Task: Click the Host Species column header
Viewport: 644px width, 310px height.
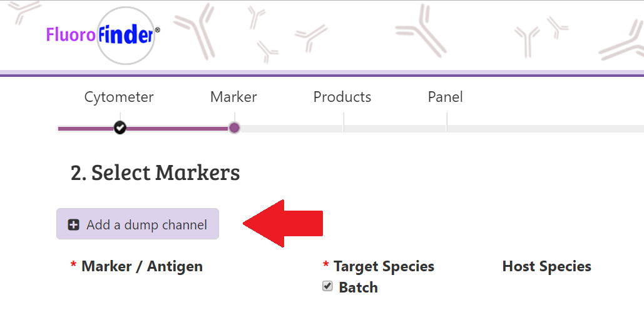Action: pyautogui.click(x=546, y=266)
